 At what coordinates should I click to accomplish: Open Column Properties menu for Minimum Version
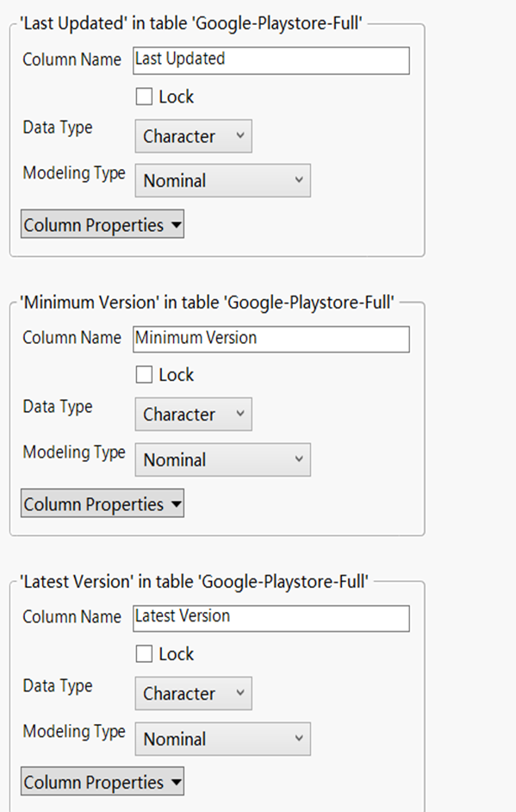103,503
